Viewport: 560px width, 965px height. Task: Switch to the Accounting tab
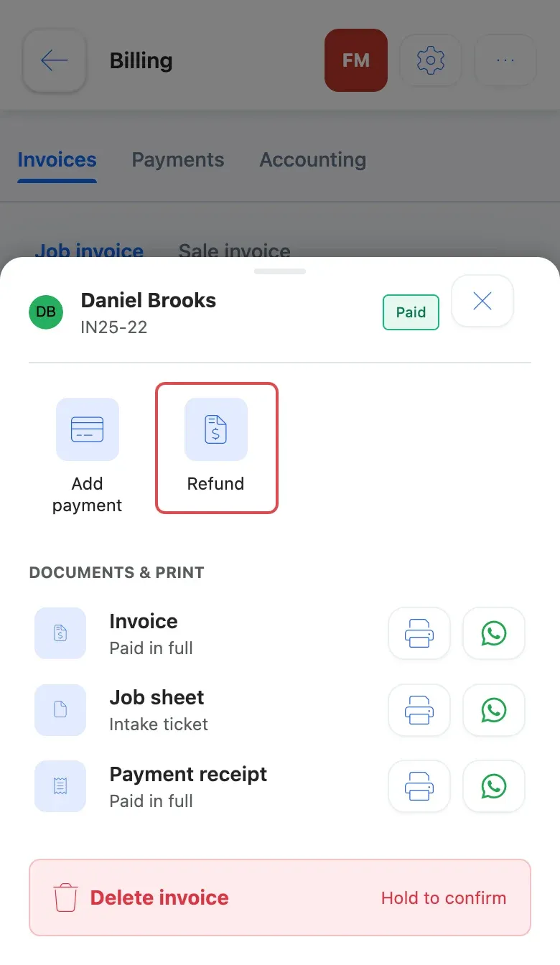pyautogui.click(x=312, y=159)
